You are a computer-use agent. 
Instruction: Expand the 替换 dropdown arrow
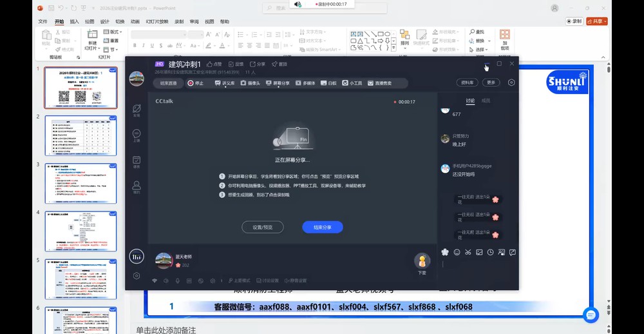point(489,41)
